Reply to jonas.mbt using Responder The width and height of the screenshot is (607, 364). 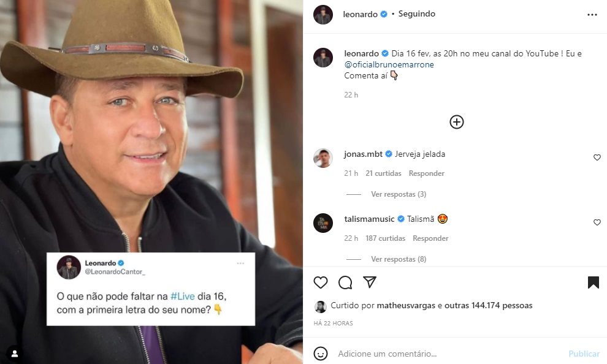coord(426,173)
